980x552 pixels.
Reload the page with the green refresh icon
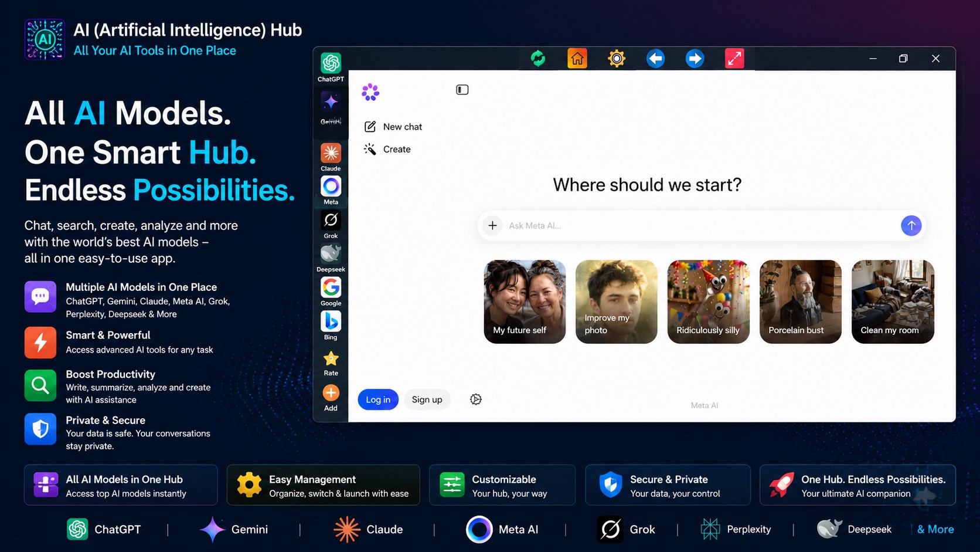[x=538, y=59]
